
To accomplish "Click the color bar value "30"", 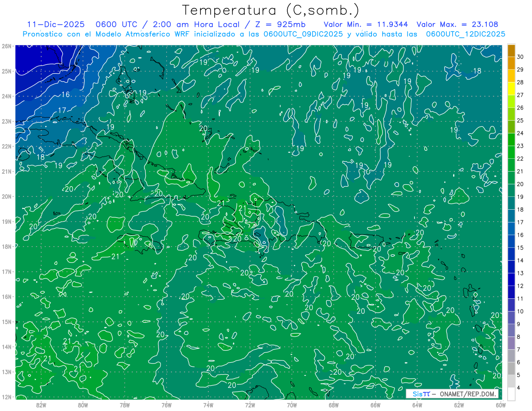I will (x=520, y=56).
